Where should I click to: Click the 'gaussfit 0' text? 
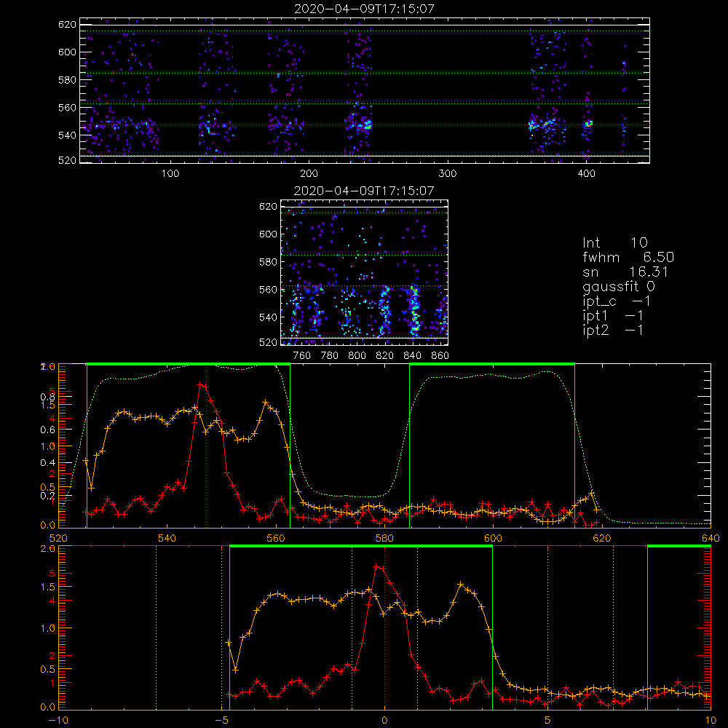coord(618,286)
